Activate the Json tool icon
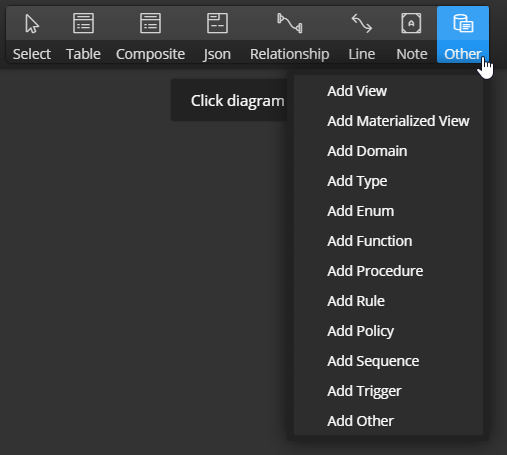 [x=217, y=23]
